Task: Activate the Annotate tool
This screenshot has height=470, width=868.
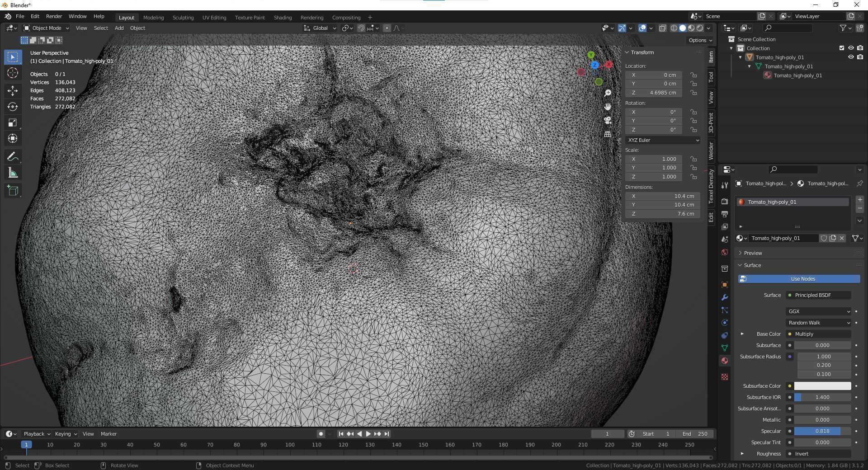Action: [x=13, y=157]
